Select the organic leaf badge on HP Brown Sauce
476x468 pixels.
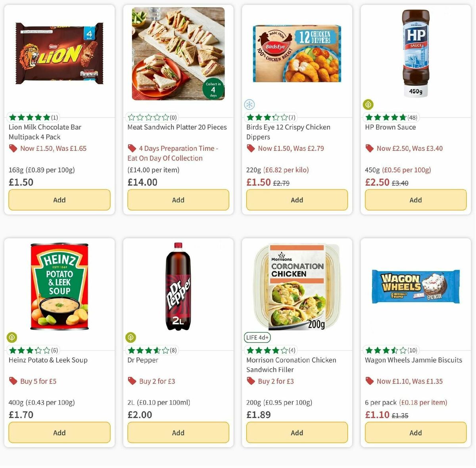tap(368, 104)
